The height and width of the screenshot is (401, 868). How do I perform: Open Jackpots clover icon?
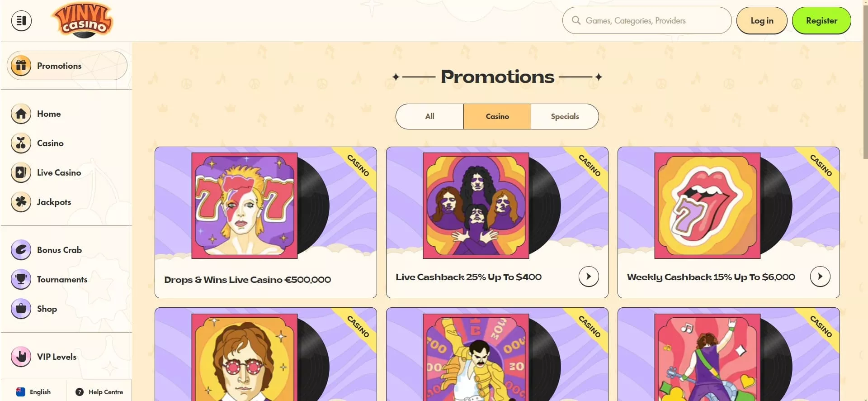21,202
